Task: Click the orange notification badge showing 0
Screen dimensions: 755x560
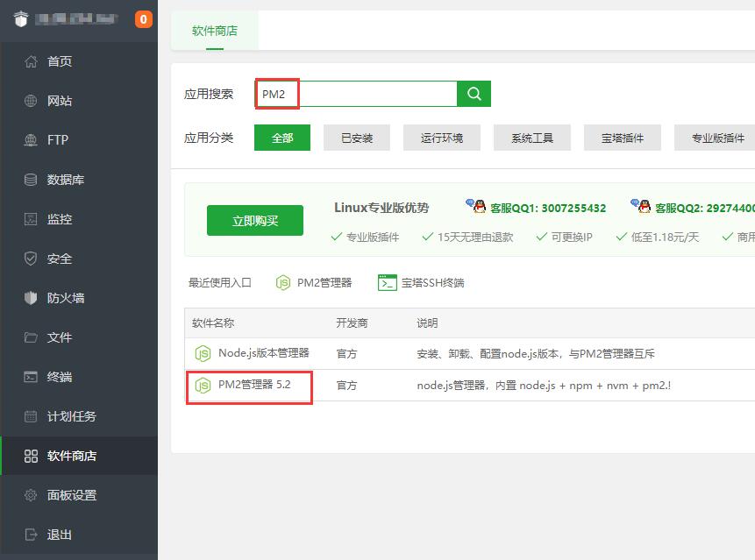Action: (144, 19)
